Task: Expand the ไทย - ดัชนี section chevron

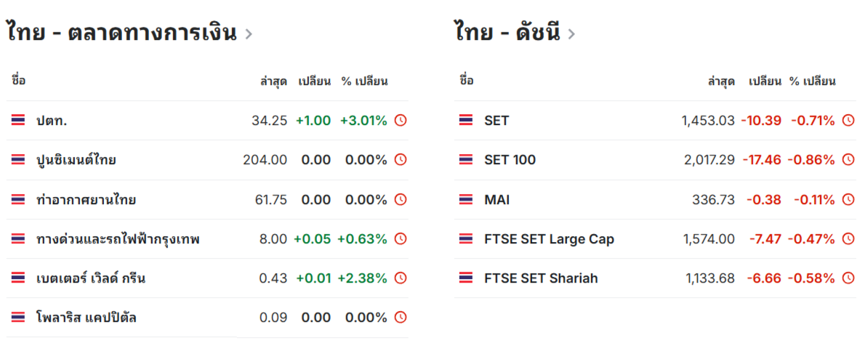Action: 571,34
